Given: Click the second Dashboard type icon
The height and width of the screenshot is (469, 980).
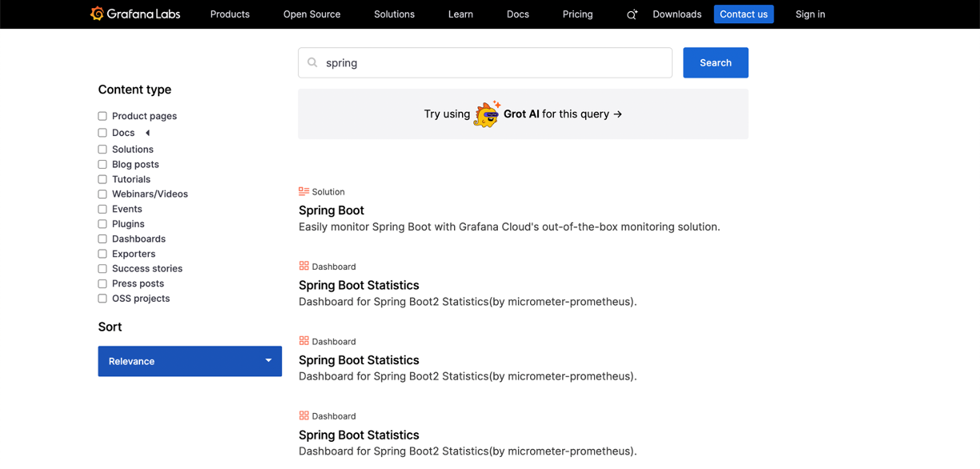Looking at the screenshot, I should click(x=303, y=341).
